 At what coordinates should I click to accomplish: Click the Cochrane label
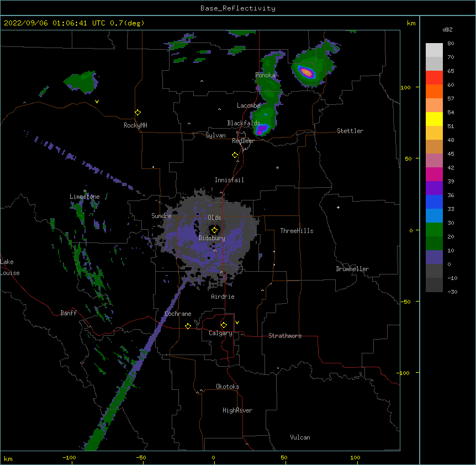pos(178,314)
